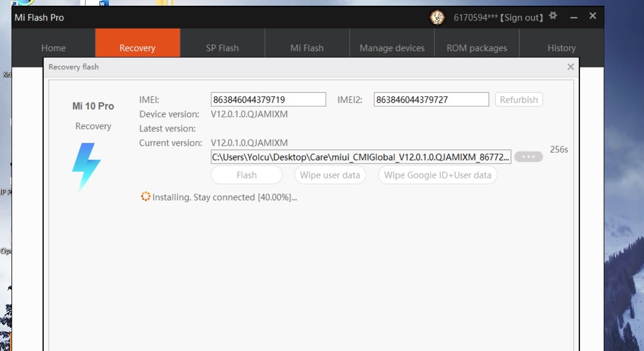Click the IMEI input field
644x351 pixels.
tap(268, 99)
